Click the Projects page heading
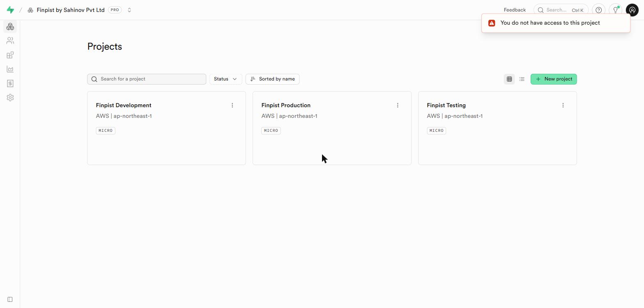Screen dimensions: 644x308 (105, 46)
